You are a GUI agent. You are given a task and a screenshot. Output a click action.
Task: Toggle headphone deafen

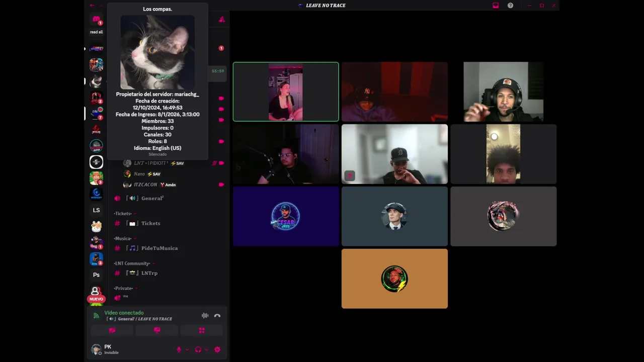coord(198,349)
